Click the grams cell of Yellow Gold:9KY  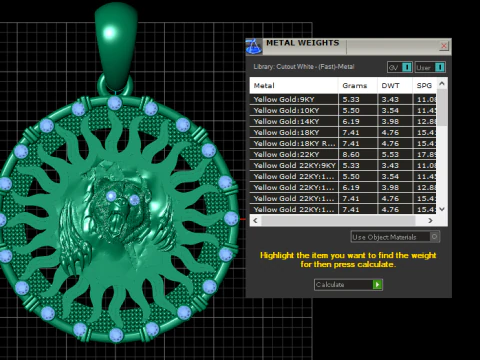click(x=358, y=99)
